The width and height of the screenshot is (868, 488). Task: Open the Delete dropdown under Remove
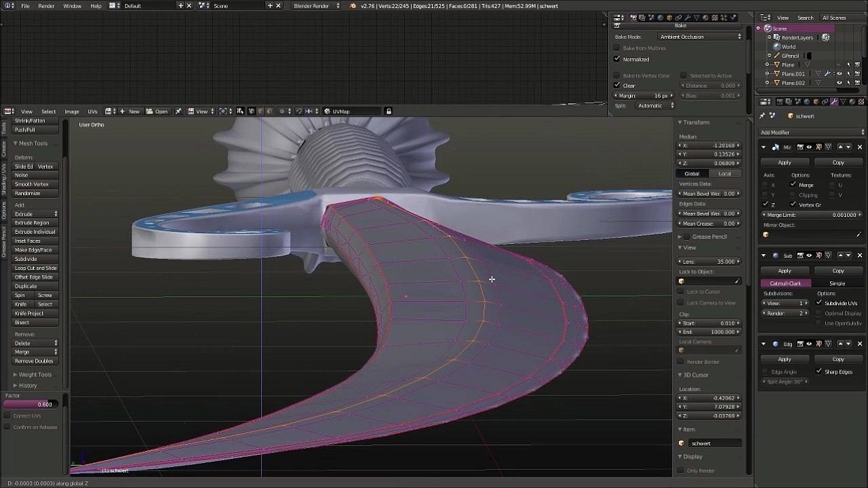coord(36,343)
